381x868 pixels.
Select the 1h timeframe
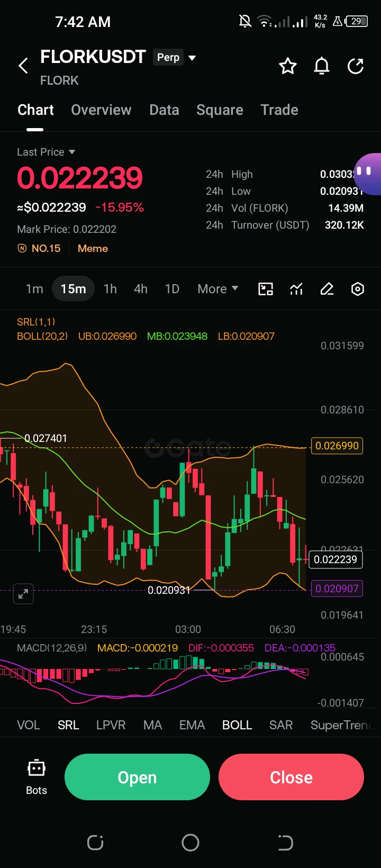click(110, 289)
